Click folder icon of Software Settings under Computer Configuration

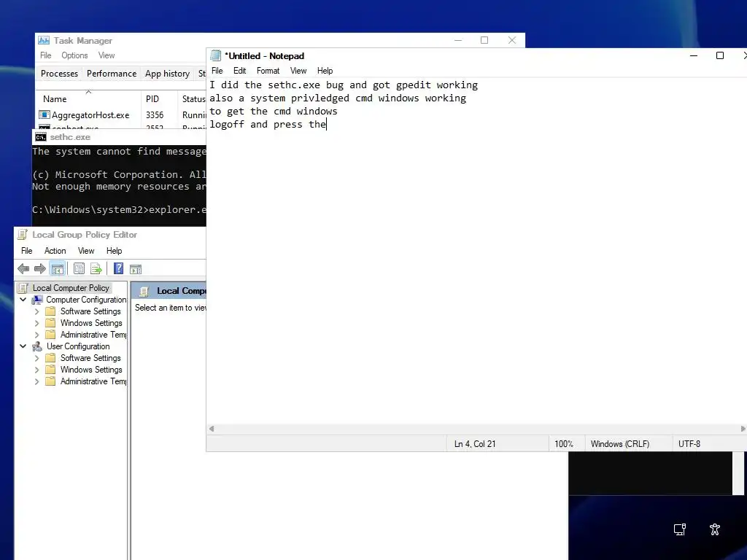click(x=50, y=311)
